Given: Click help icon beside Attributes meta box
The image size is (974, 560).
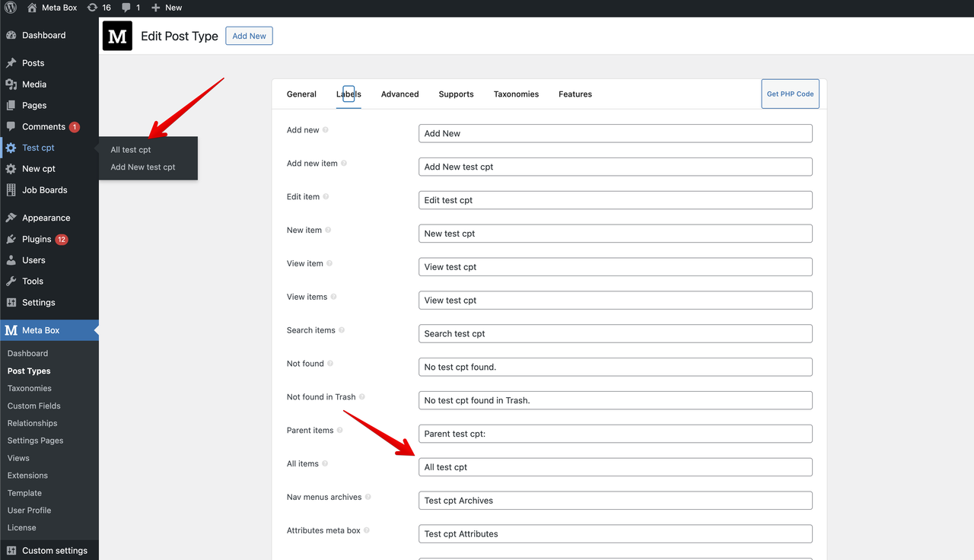Looking at the screenshot, I should [367, 531].
